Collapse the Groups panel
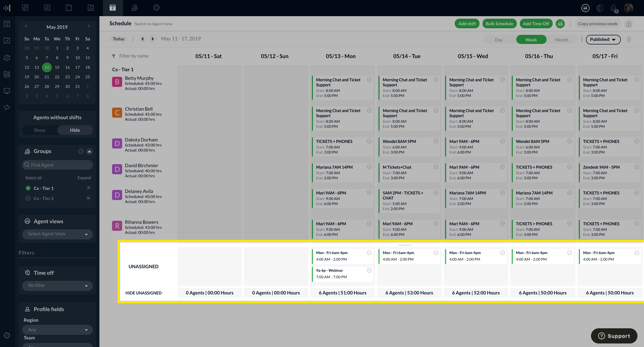 click(89, 152)
